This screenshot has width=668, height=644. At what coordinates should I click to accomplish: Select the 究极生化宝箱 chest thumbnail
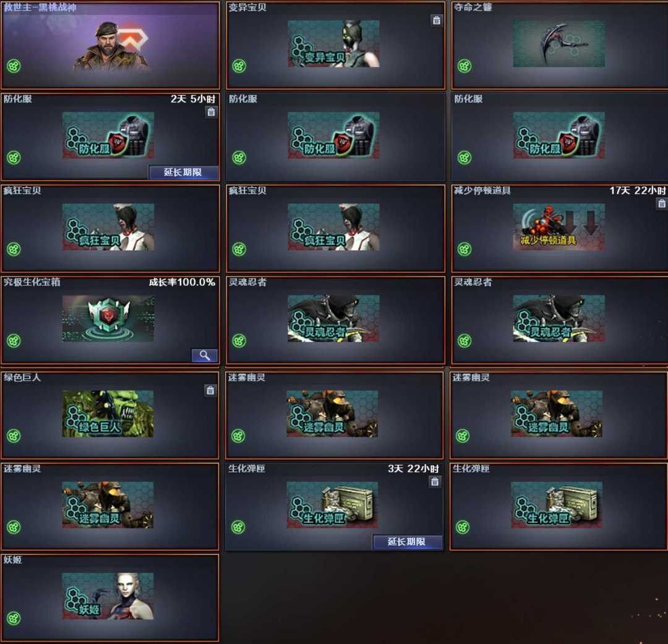(x=108, y=319)
